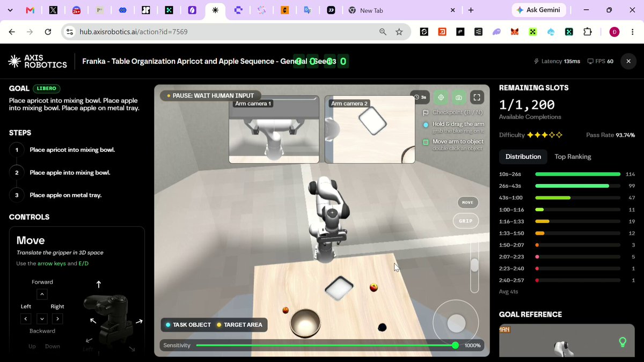This screenshot has width=644, height=362.
Task: Select the MOVE mode button
Action: 467,202
